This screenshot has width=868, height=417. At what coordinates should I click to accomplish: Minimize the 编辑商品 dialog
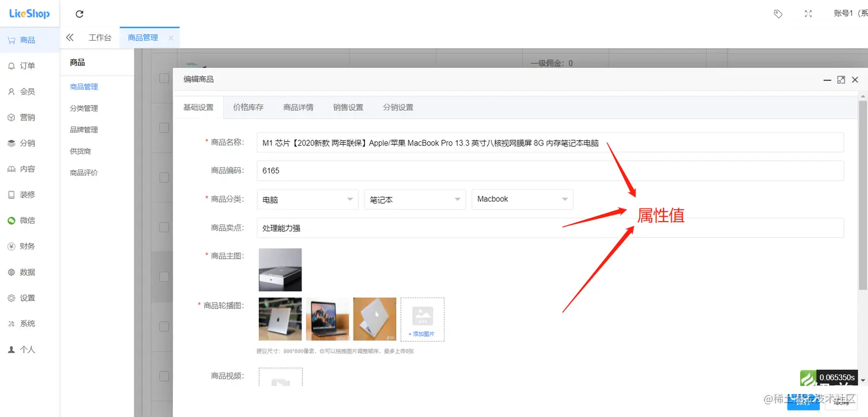coord(827,80)
